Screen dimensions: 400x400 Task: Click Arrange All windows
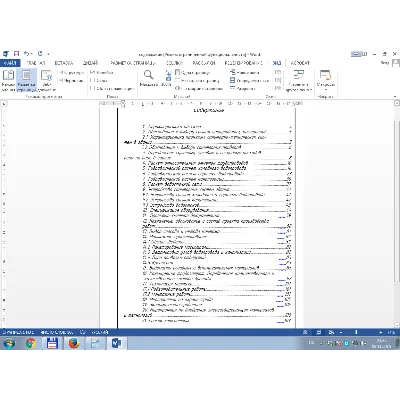click(249, 80)
